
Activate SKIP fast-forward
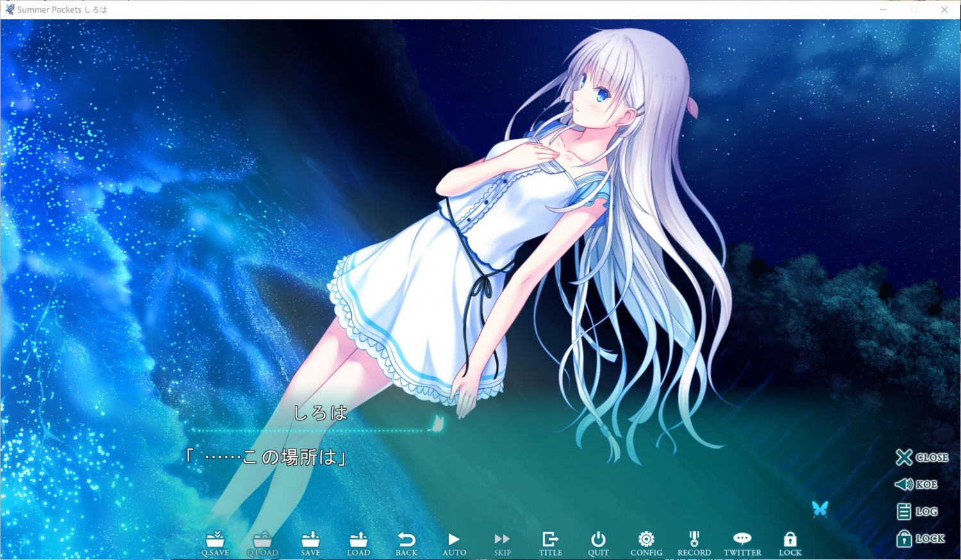pyautogui.click(x=502, y=544)
